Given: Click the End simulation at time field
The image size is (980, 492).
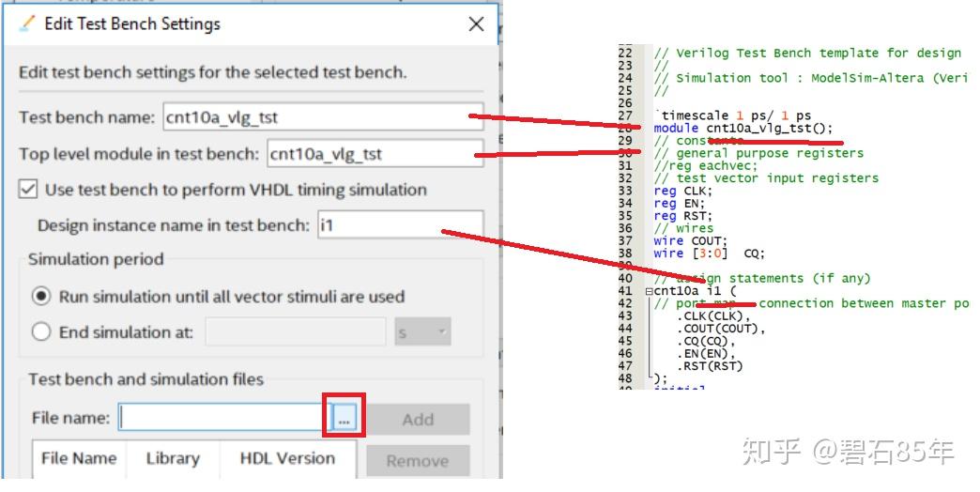Looking at the screenshot, I should click(296, 332).
